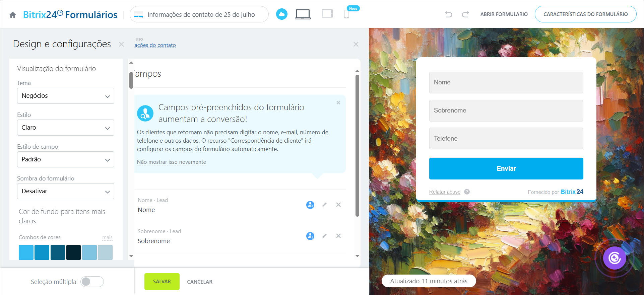Click the Enviar button in preview
This screenshot has height=295, width=644.
pyautogui.click(x=506, y=168)
